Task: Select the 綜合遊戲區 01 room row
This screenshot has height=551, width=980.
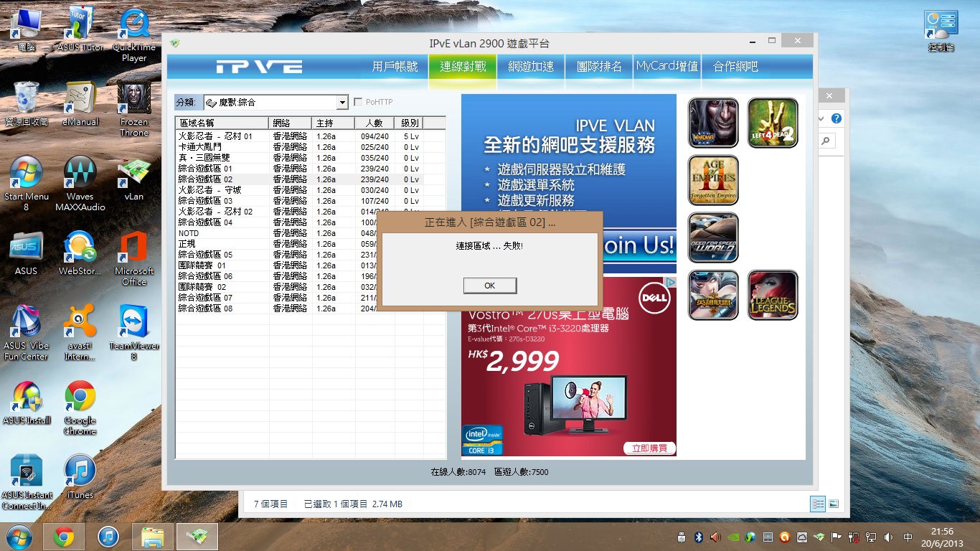Action: [x=310, y=169]
